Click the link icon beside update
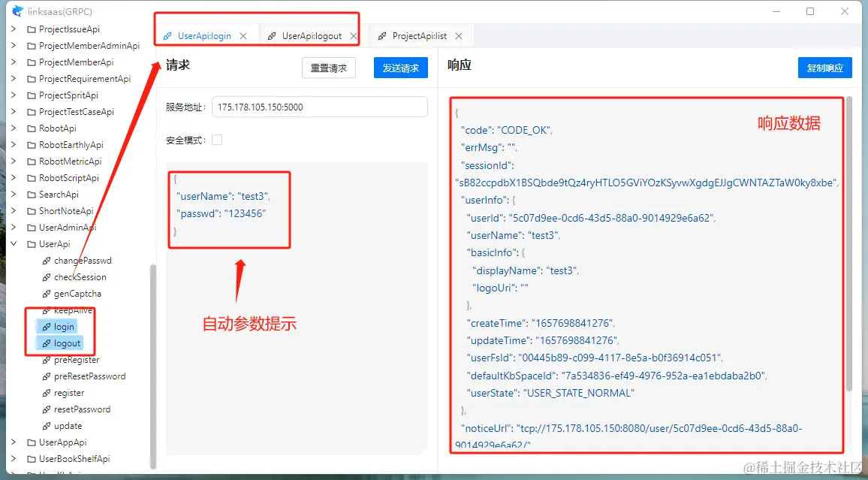868x480 pixels. pos(47,427)
